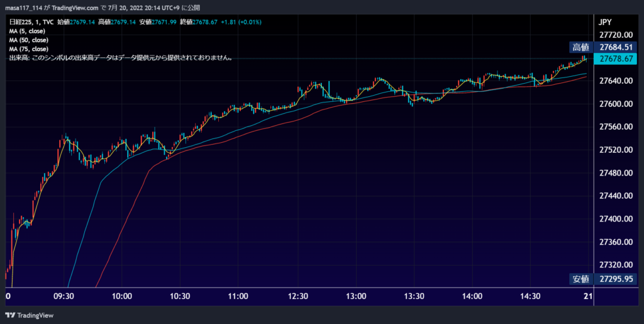Viewport: 644px width, 324px height.
Task: Click the 27440.00 price axis tick
Action: click(616, 196)
